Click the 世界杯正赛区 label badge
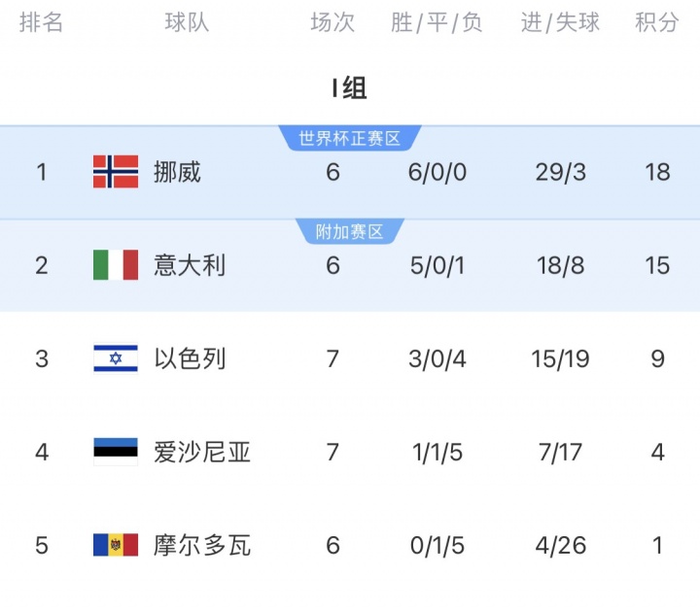The image size is (700, 612). [350, 139]
